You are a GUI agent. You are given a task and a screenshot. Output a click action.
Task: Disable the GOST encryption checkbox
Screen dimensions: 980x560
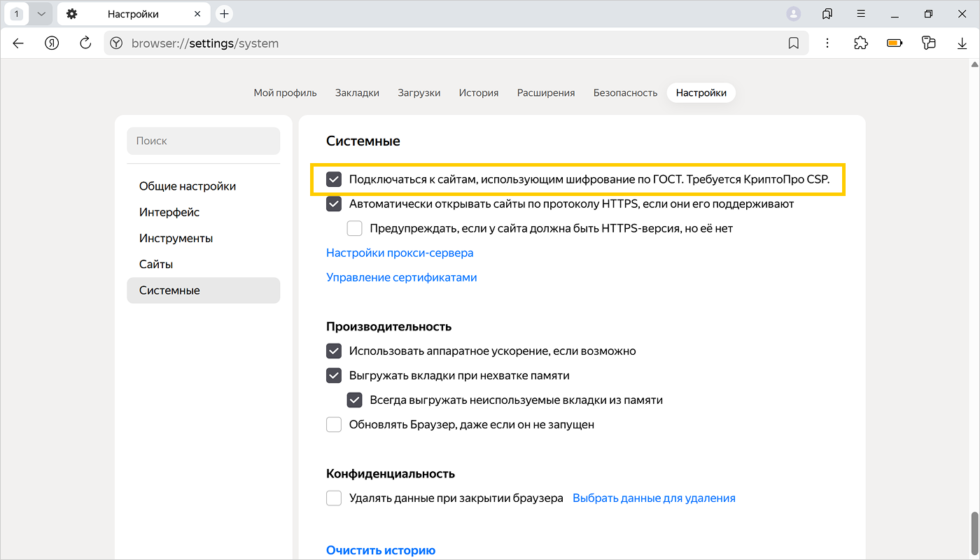pos(334,180)
